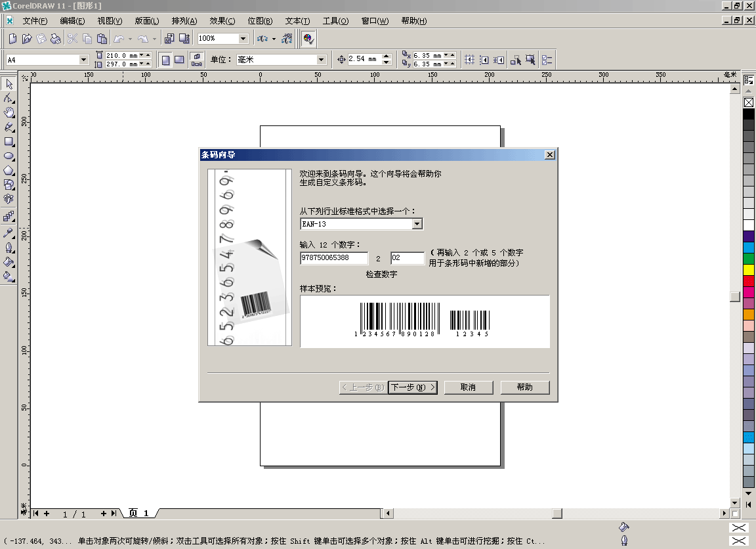The height and width of the screenshot is (549, 756).
Task: Select the Basic Shapes tool
Action: pyautogui.click(x=9, y=185)
